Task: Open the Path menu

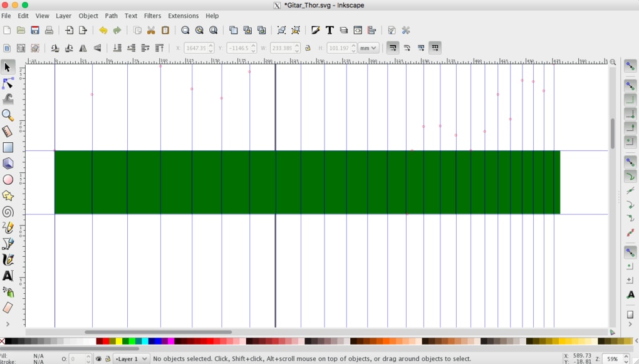Action: (x=112, y=16)
